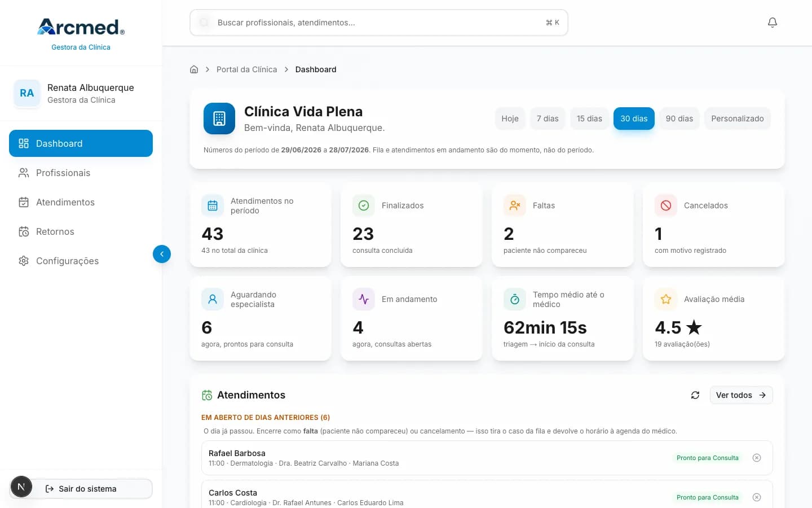Click the Arcmed logo
The image size is (812, 508).
tap(81, 27)
